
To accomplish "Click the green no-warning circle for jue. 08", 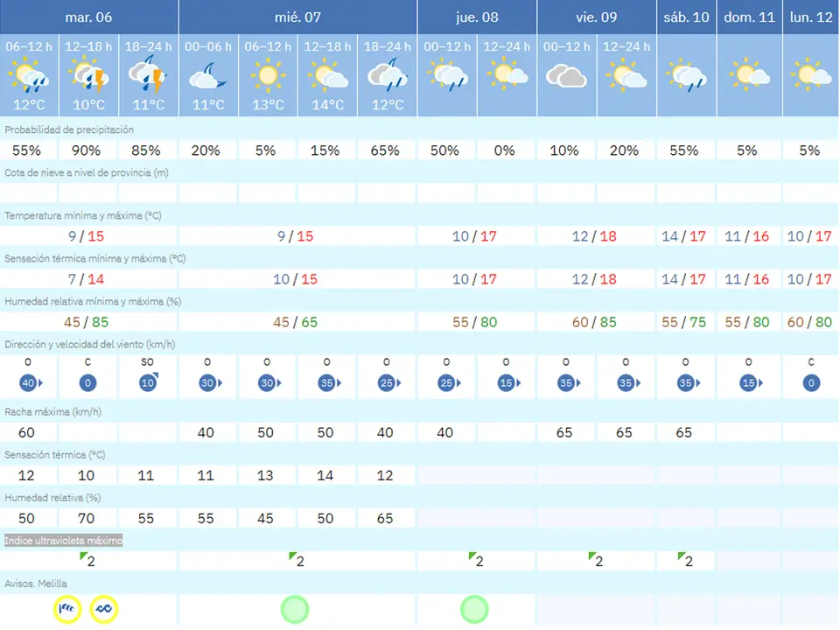I will click(x=474, y=609).
